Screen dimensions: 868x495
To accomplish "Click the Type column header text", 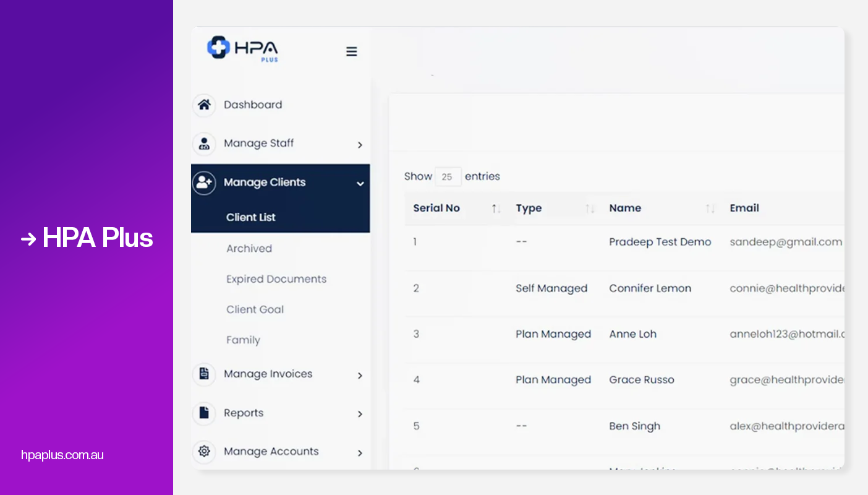I will click(x=529, y=209).
